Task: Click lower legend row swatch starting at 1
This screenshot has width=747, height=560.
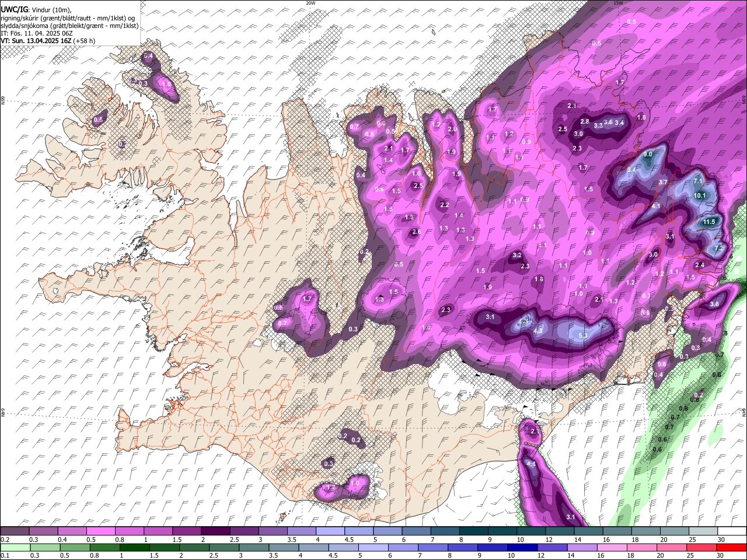Action: (x=134, y=547)
